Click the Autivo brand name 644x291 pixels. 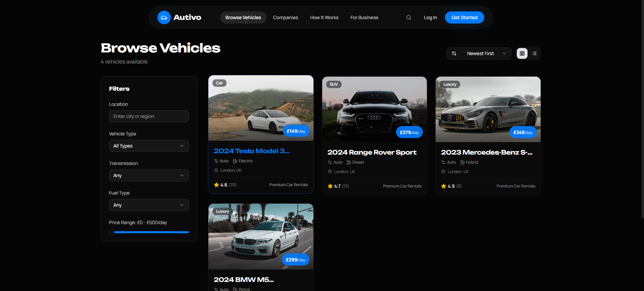(187, 17)
